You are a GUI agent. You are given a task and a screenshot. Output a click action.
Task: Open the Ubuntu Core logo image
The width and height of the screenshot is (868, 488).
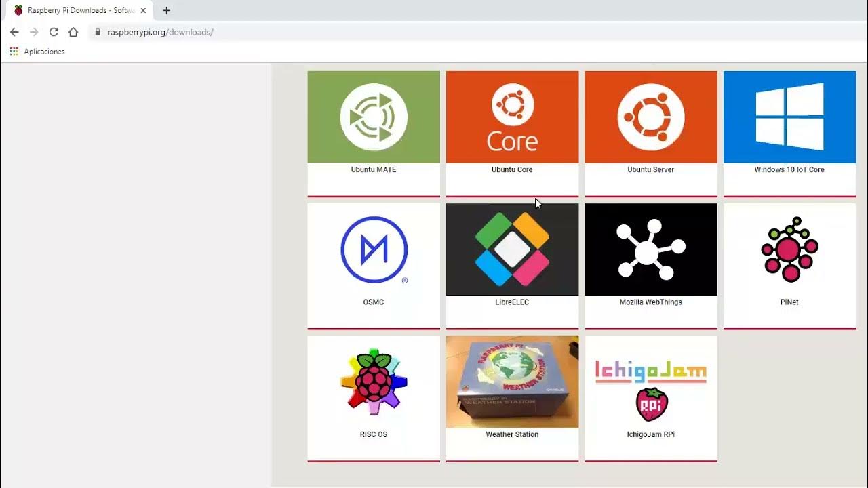click(512, 117)
